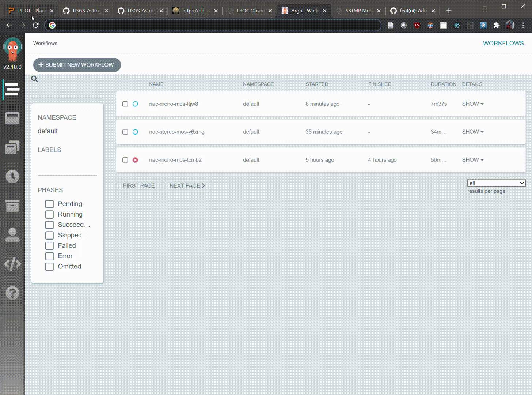Select the Cluster Workflow Templates icon
This screenshot has height=395, width=532.
pyautogui.click(x=12, y=147)
